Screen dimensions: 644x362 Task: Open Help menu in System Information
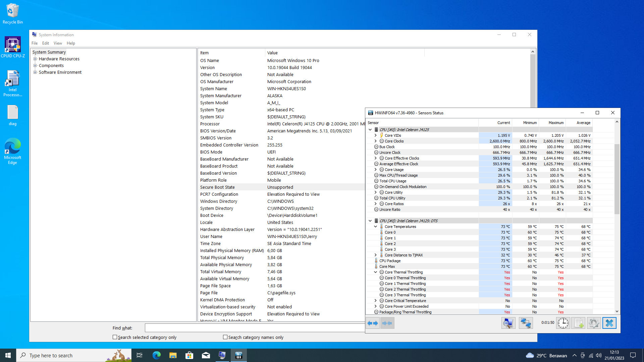pyautogui.click(x=71, y=43)
